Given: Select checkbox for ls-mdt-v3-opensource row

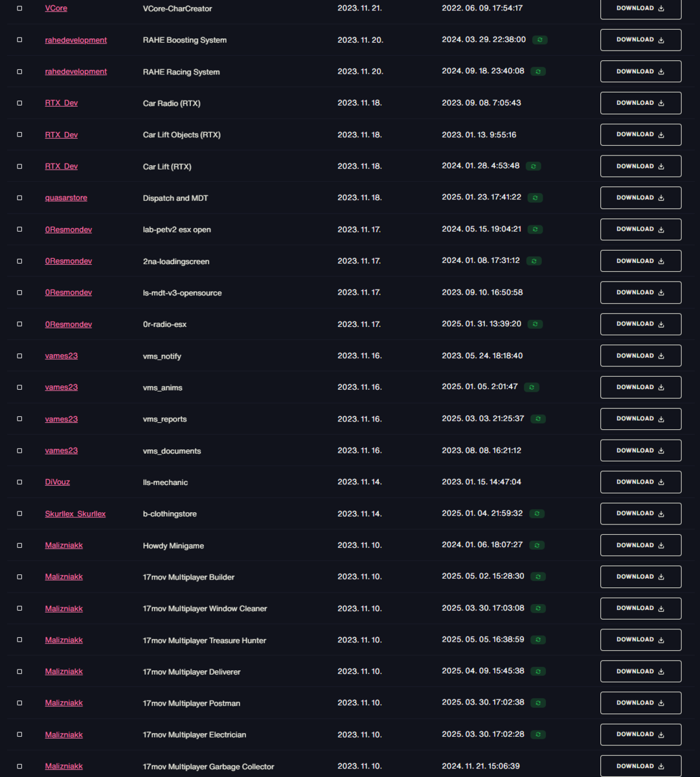Looking at the screenshot, I should [x=19, y=293].
